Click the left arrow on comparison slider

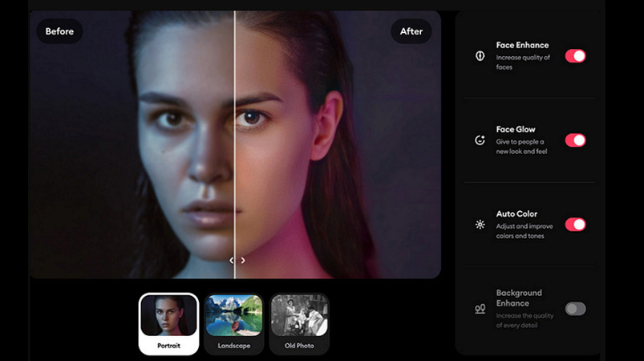(231, 261)
